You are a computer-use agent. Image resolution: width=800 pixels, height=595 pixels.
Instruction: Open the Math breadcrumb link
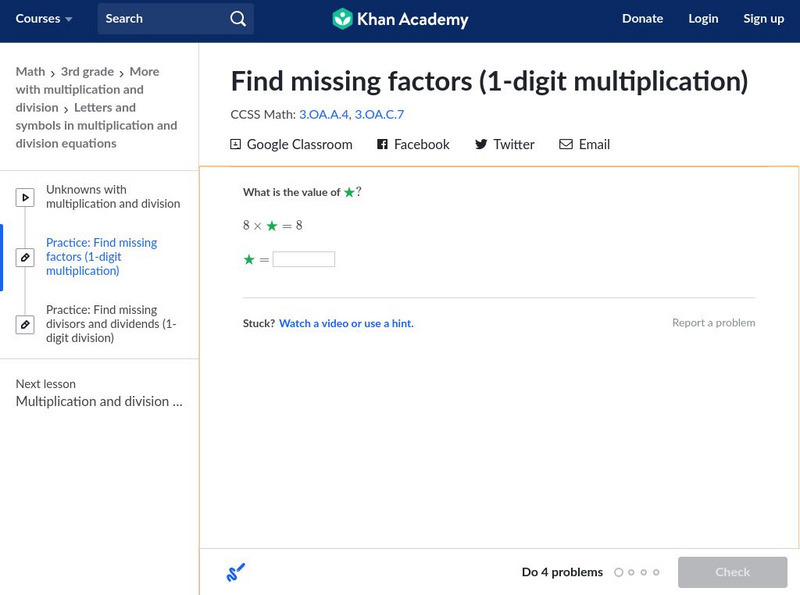click(30, 72)
